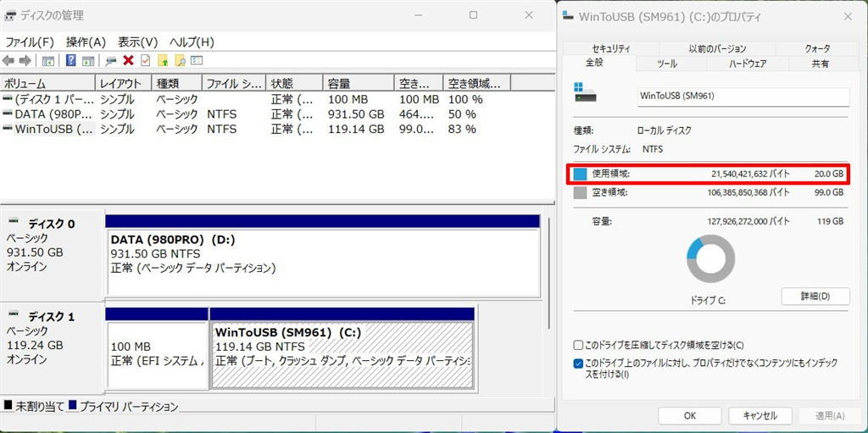The height and width of the screenshot is (433, 868).
Task: Click the プライマリ パーティション legend entry
Action: click(x=123, y=406)
